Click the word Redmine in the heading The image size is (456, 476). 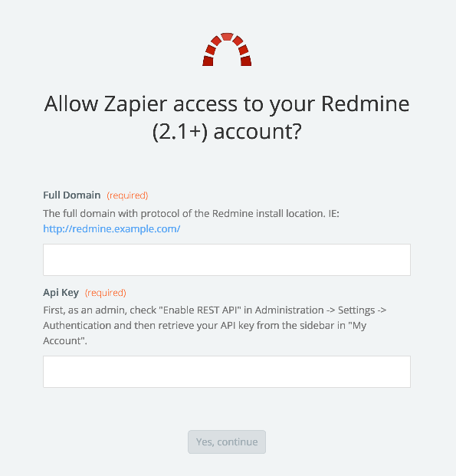point(366,103)
